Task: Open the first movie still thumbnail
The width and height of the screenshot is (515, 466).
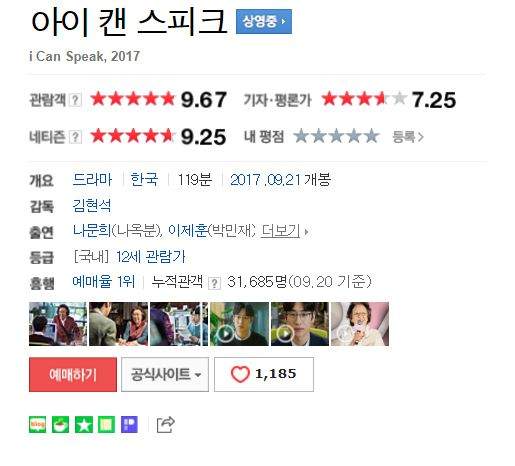Action: (x=58, y=324)
